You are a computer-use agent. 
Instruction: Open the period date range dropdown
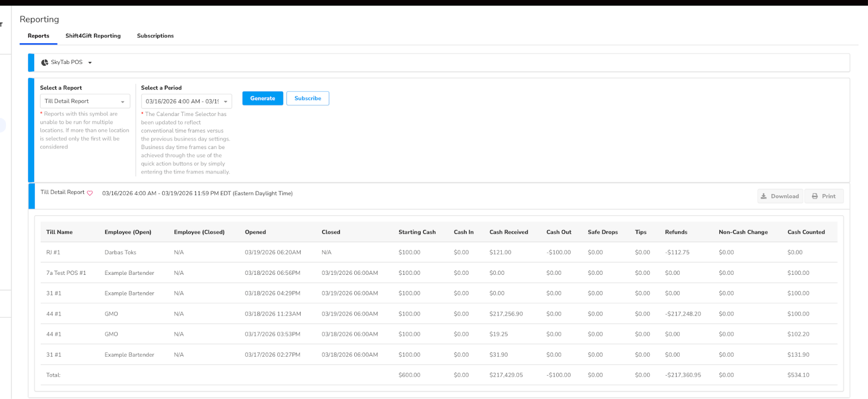pyautogui.click(x=186, y=101)
